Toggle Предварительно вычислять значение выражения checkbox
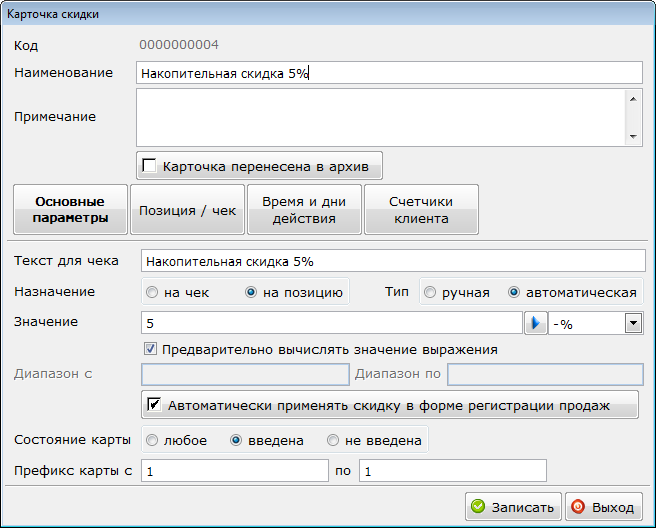 pos(150,349)
